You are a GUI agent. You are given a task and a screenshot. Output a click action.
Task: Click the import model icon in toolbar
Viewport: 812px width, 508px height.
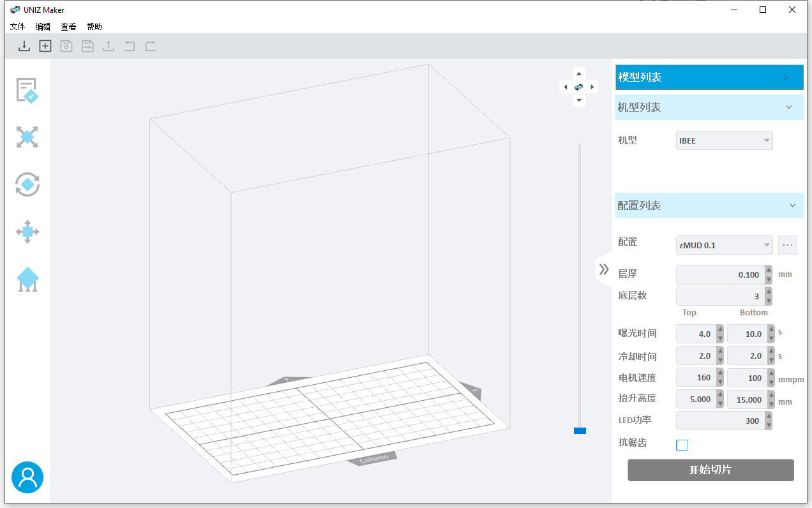pos(24,46)
